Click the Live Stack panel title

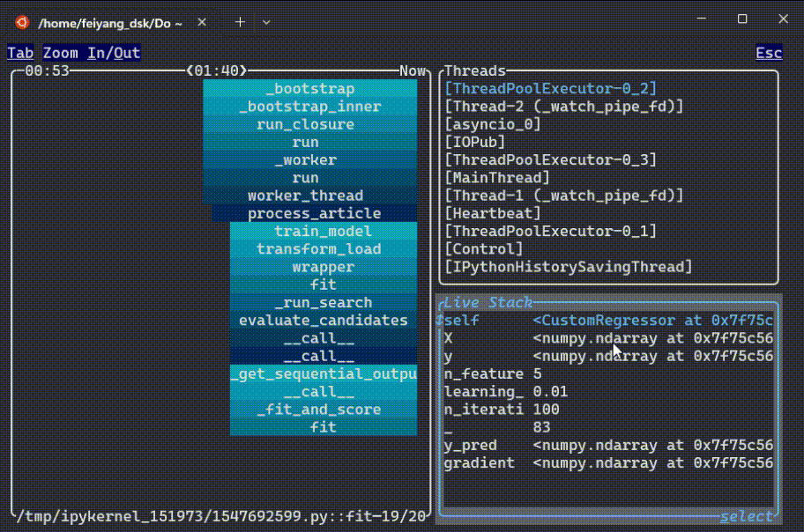488,302
